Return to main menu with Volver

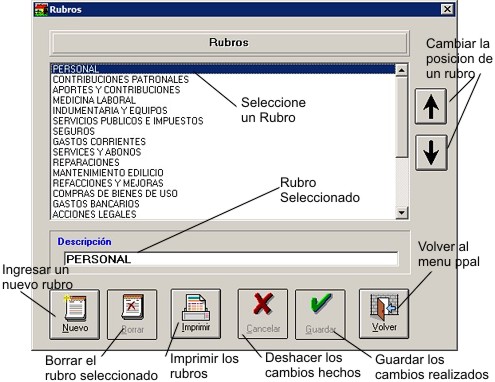tap(384, 314)
